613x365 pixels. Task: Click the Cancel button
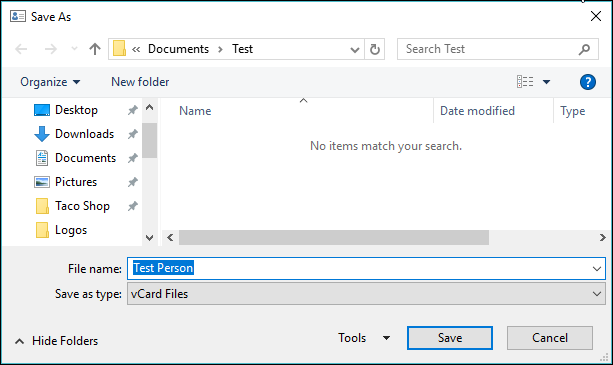550,338
